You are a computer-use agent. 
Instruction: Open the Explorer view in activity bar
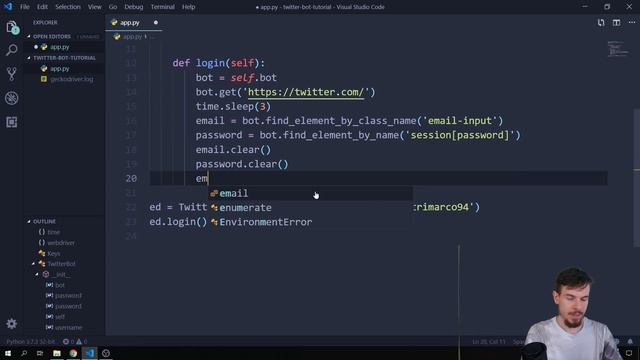tap(12, 28)
